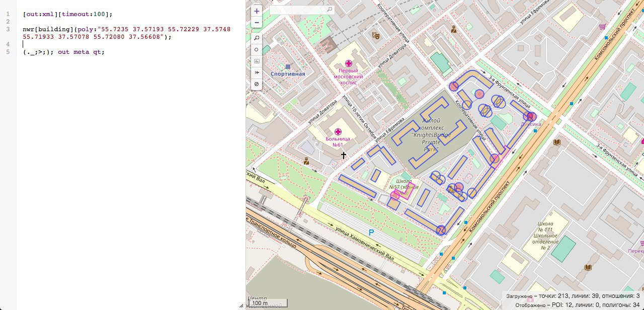Click the book icon below Школа №171
The height and width of the screenshot is (310, 644).
[588, 267]
